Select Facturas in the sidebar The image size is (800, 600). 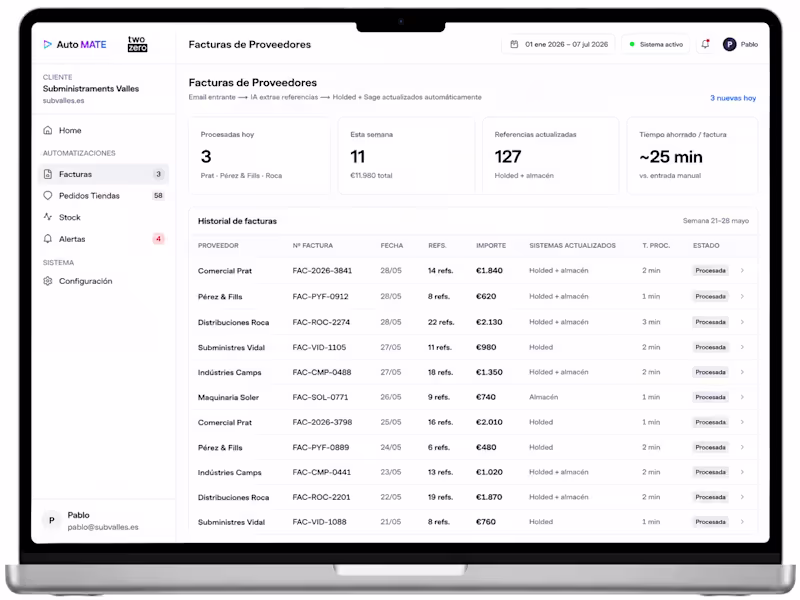103,174
